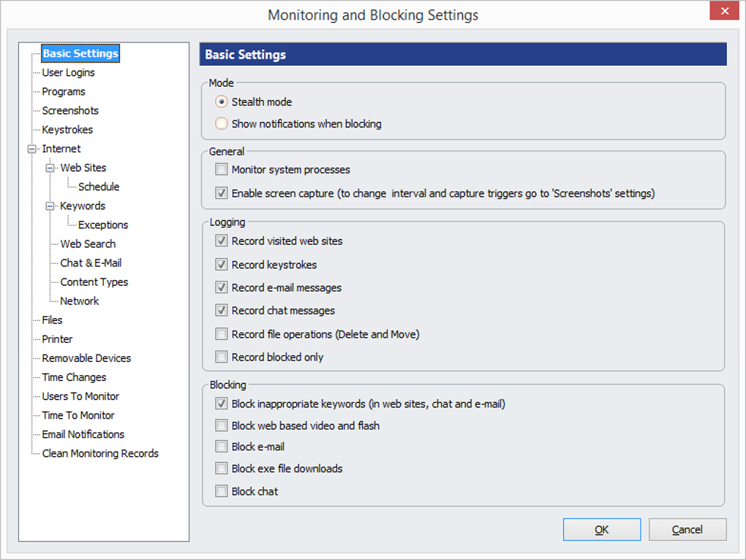Collapse the Internet tree node
The width and height of the screenshot is (746, 560).
31,149
